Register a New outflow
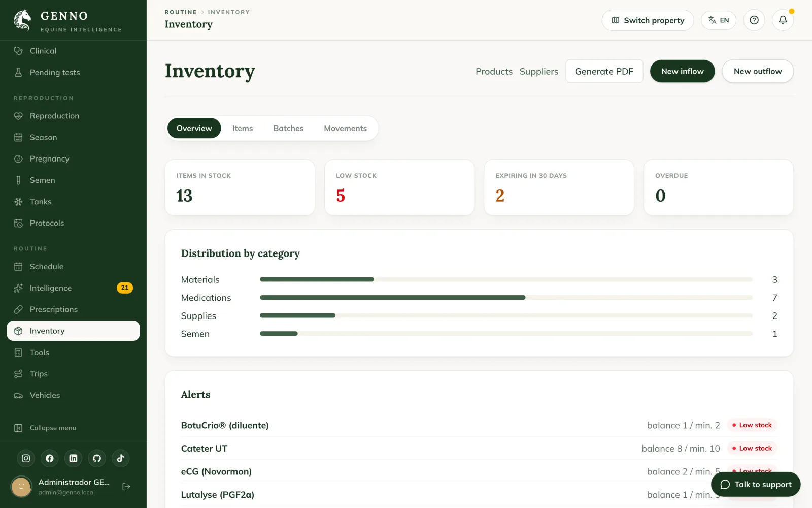 pyautogui.click(x=758, y=71)
